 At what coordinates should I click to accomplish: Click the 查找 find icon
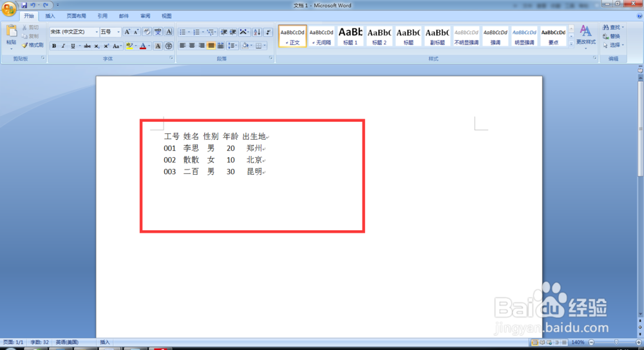pyautogui.click(x=613, y=27)
